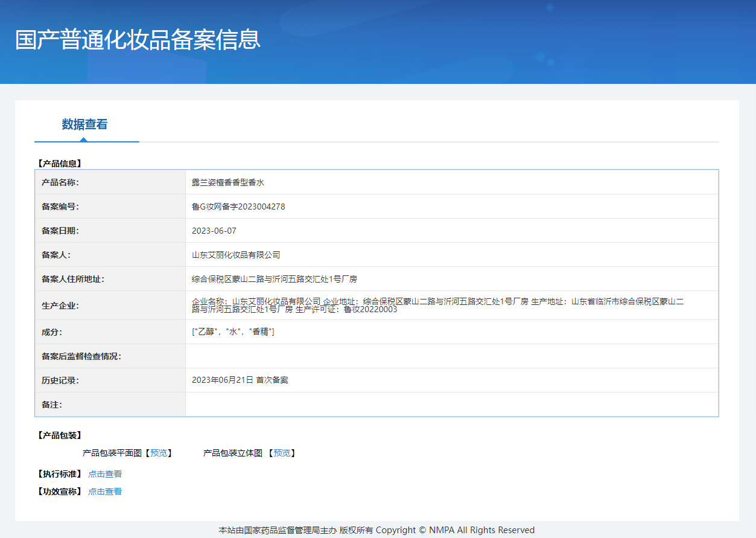Select the 备案人住所地址 address value
The image size is (756, 538).
tap(275, 279)
